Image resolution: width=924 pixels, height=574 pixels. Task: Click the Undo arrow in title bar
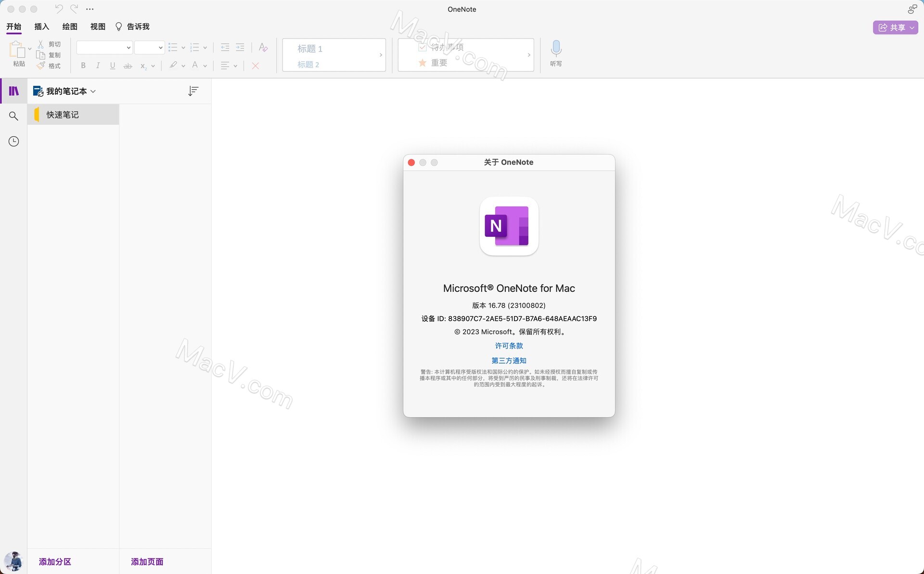click(x=59, y=9)
